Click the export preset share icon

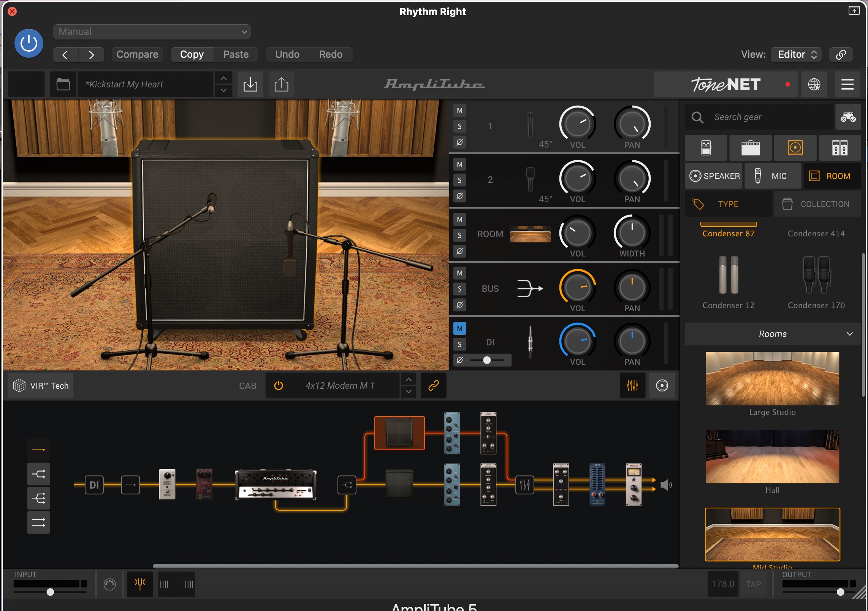pyautogui.click(x=281, y=84)
